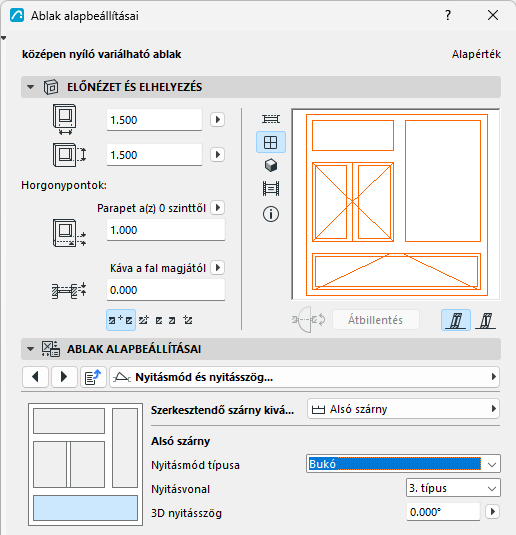Select the top-left sash in diagram
Image resolution: width=516 pixels, height=535 pixels.
[69, 421]
